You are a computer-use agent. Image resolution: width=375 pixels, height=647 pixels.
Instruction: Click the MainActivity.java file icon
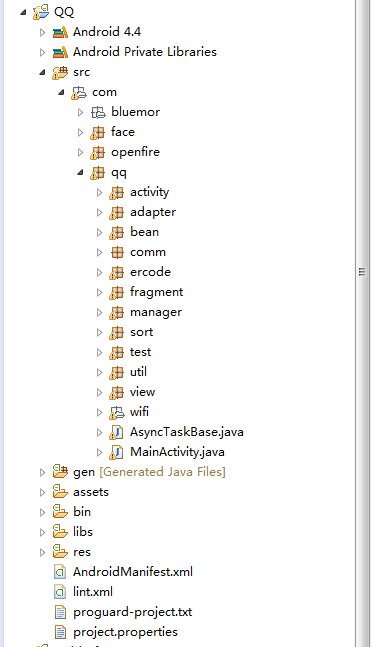117,452
